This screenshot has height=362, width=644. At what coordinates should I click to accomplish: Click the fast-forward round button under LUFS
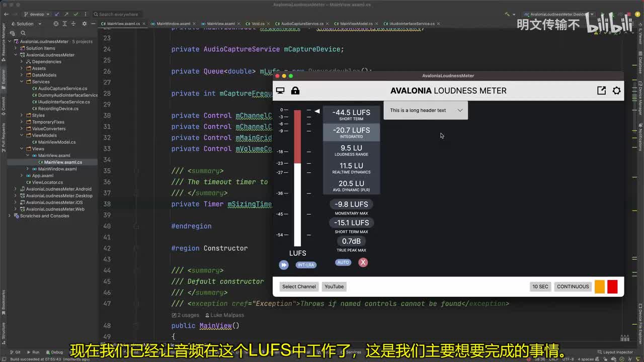(x=284, y=264)
